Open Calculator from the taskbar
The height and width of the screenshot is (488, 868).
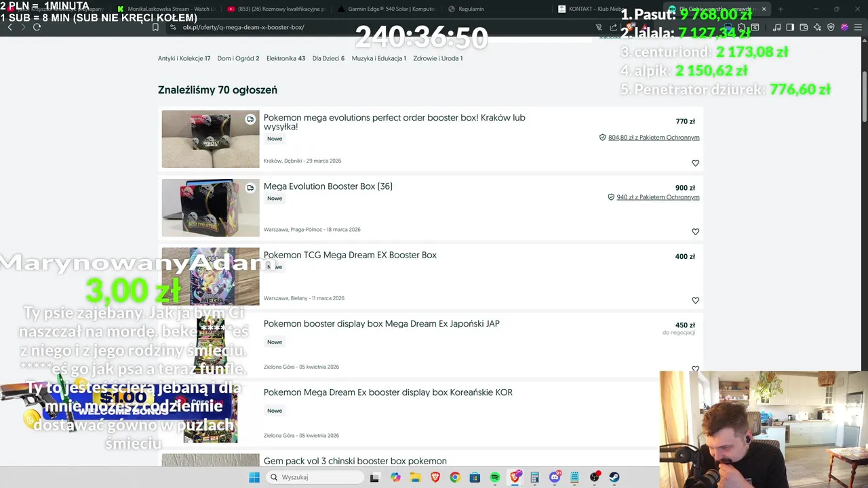tap(534, 477)
